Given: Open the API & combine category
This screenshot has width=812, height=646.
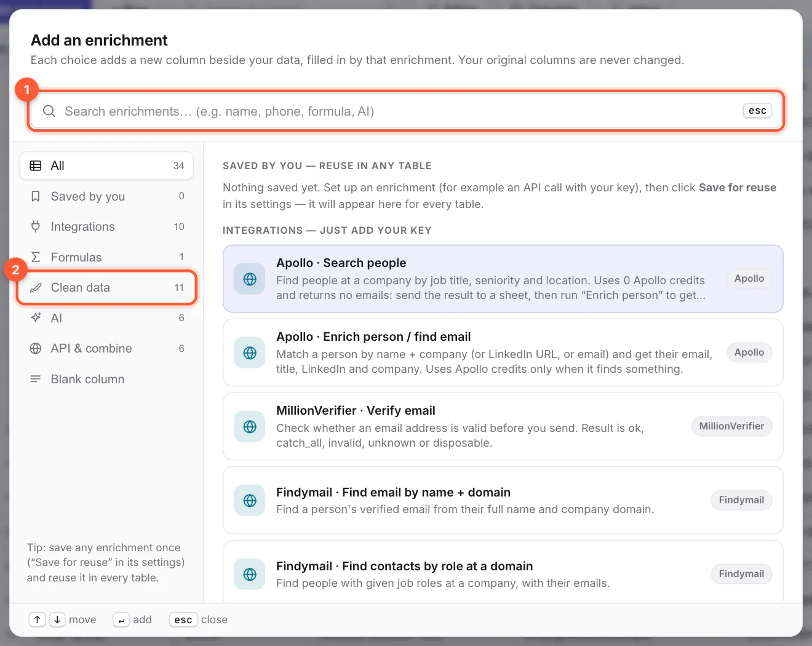Looking at the screenshot, I should 106,348.
